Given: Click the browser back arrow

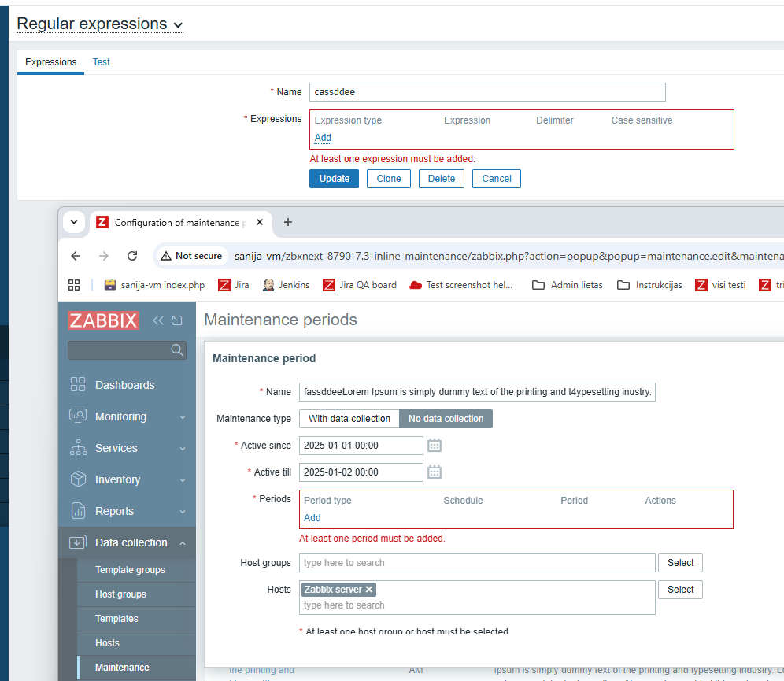Looking at the screenshot, I should click(x=76, y=256).
